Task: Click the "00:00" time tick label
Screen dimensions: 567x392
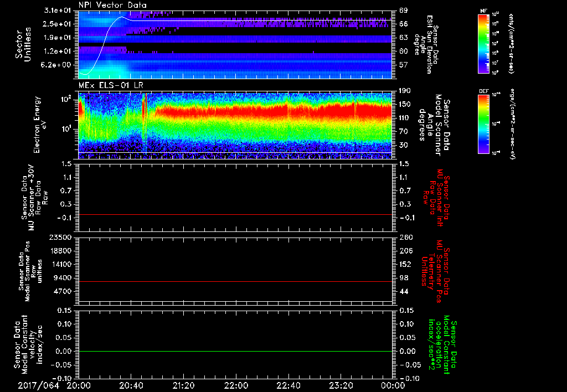Action: click(x=393, y=385)
